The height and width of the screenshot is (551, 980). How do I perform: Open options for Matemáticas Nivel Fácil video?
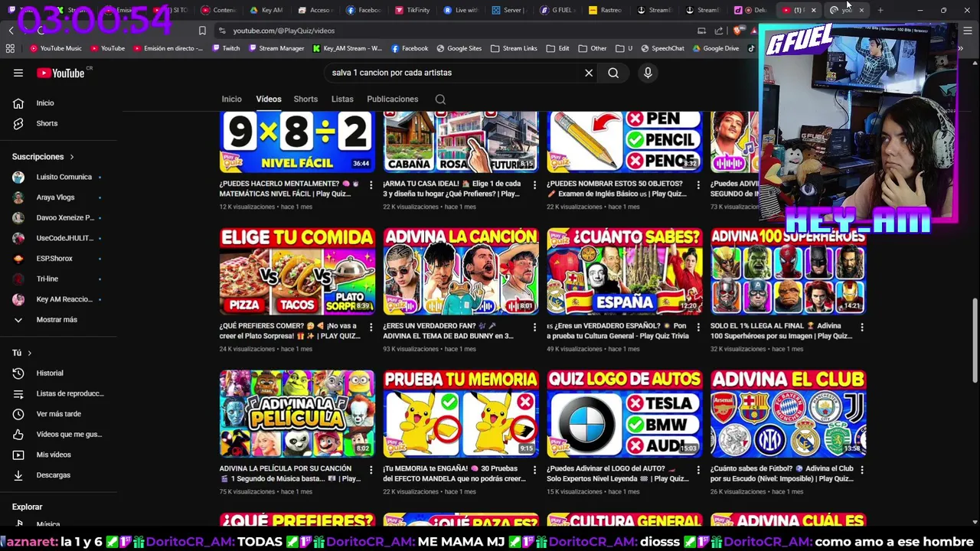371,185
